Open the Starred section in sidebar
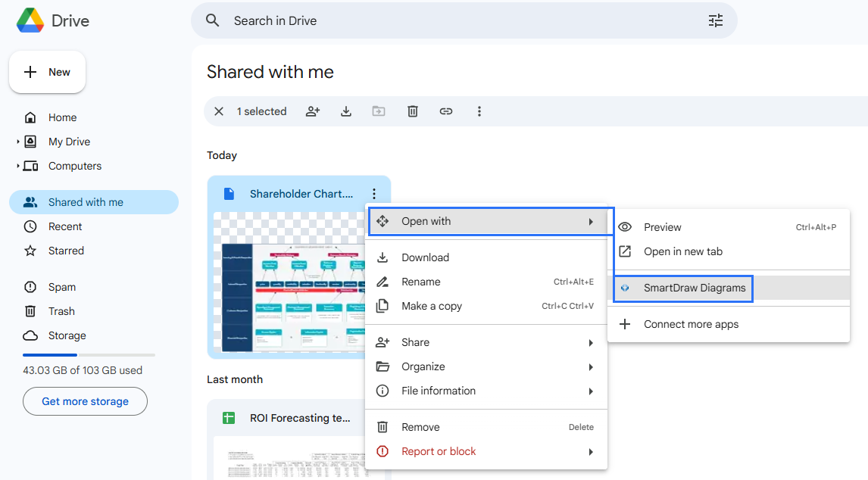The width and height of the screenshot is (868, 480). point(66,251)
